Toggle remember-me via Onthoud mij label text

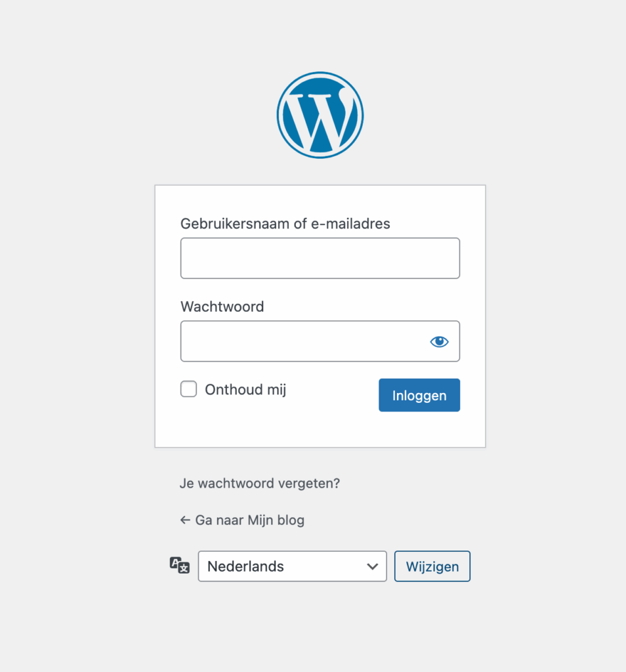(245, 390)
